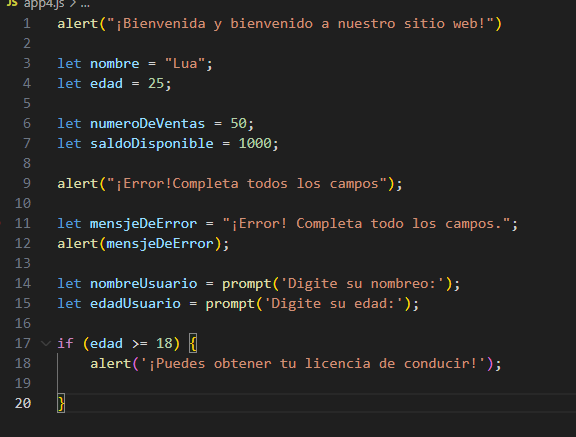Click the breadcrumb ellipsis after app4.js
The height and width of the screenshot is (437, 576).
[x=85, y=5]
